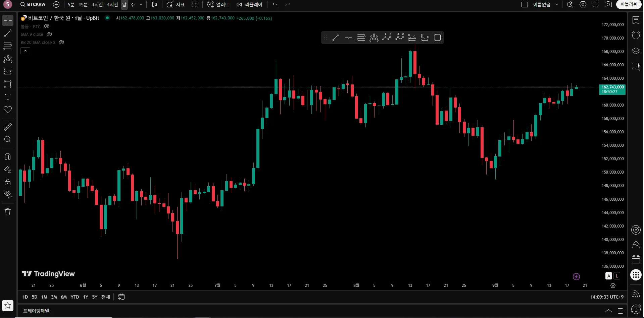
Task: Open the apps grid round button
Action: pos(636,275)
